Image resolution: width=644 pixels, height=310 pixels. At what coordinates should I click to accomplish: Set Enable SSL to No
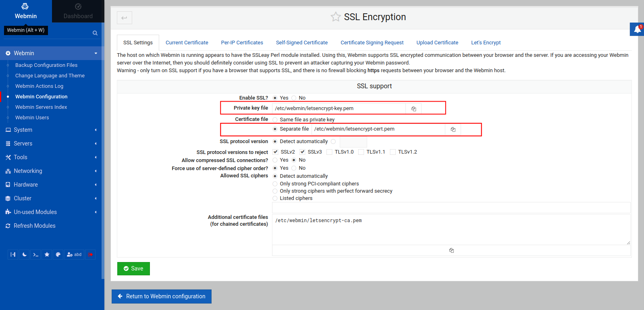(294, 98)
